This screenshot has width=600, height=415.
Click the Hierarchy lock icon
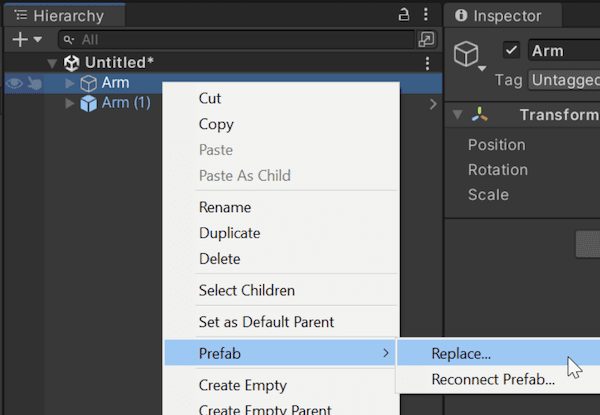[404, 15]
